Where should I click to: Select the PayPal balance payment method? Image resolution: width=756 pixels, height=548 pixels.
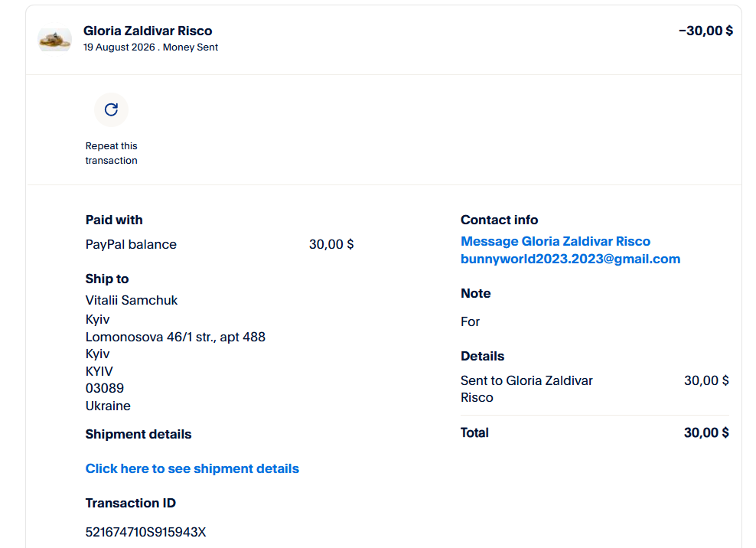coord(131,245)
